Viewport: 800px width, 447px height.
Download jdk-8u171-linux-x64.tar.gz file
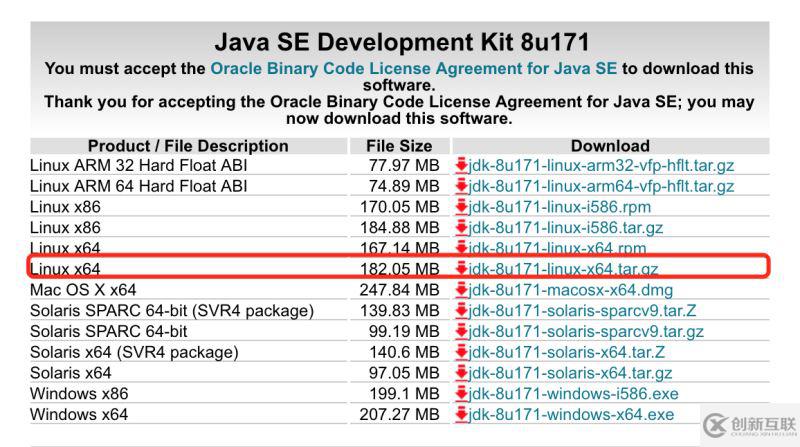point(563,269)
